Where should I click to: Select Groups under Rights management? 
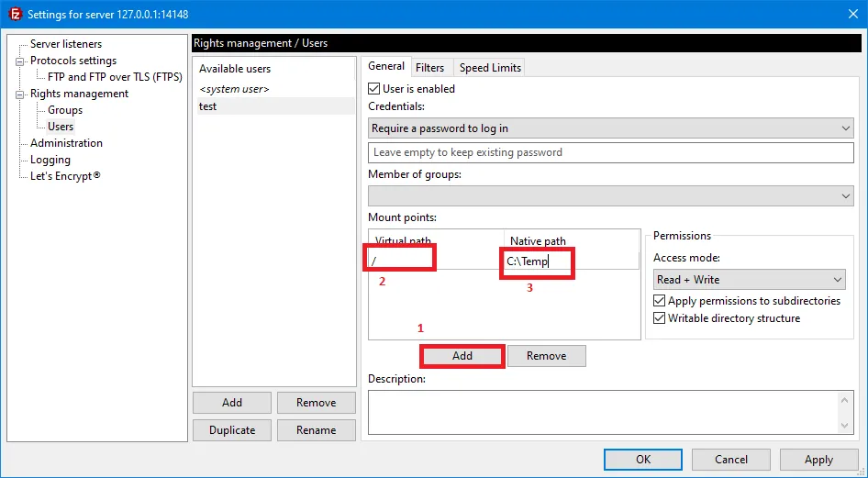pyautogui.click(x=65, y=110)
